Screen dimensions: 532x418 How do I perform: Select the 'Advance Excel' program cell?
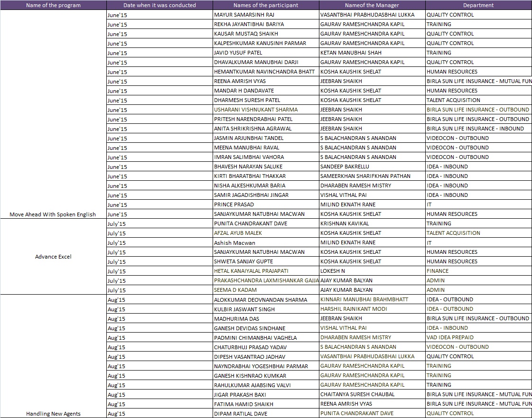pos(53,257)
